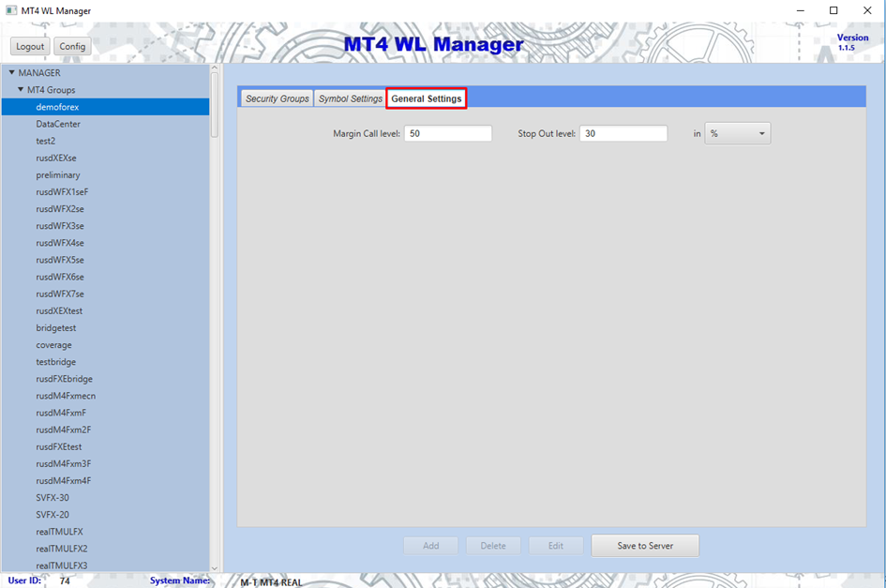The image size is (886, 588).
Task: Click the Add button
Action: [430, 546]
